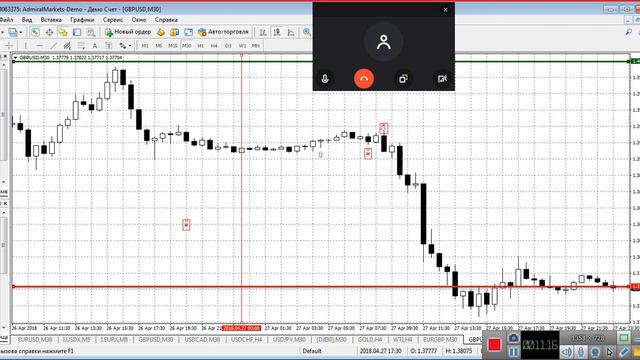Click the Default profile status bar entry
The height and width of the screenshot is (360, 640).
coord(312,351)
